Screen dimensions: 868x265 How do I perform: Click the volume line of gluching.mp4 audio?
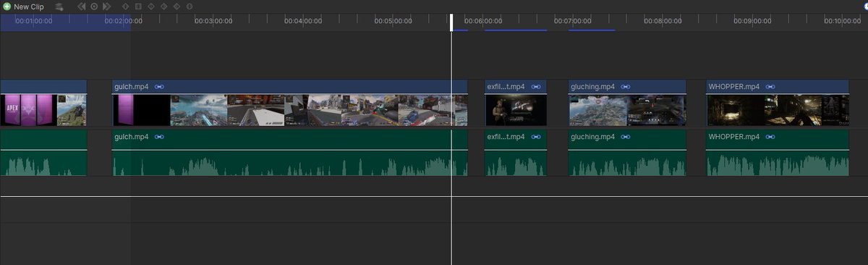click(x=627, y=150)
